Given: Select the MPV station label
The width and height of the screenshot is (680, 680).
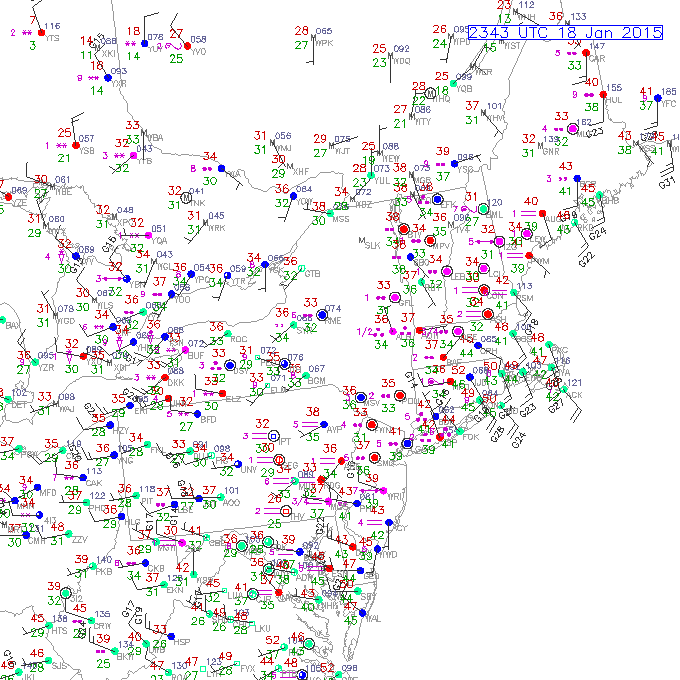Looking at the screenshot, I should click(441, 246).
